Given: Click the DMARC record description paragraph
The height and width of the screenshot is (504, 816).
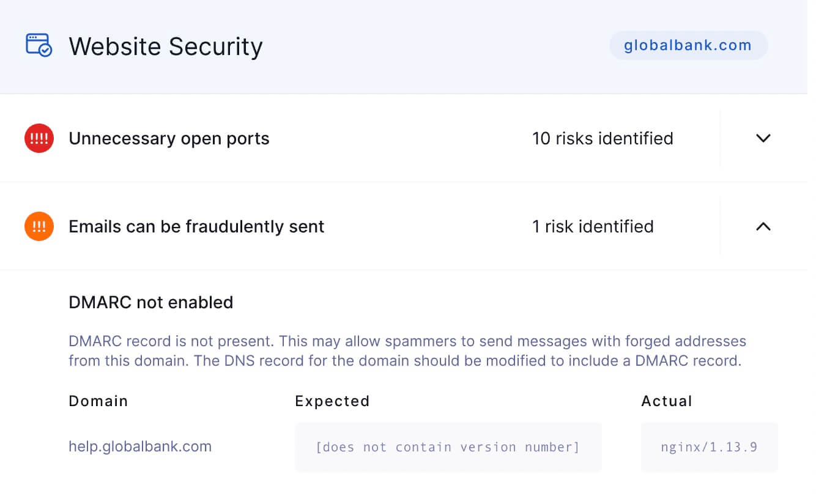Looking at the screenshot, I should pos(407,350).
